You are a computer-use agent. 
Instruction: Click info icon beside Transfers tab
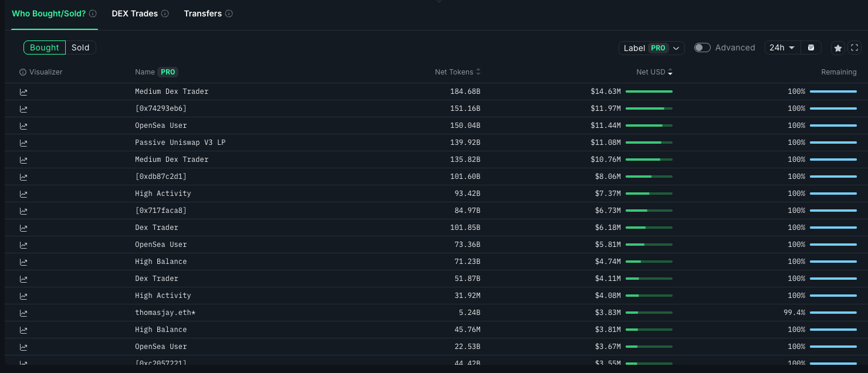pos(229,13)
